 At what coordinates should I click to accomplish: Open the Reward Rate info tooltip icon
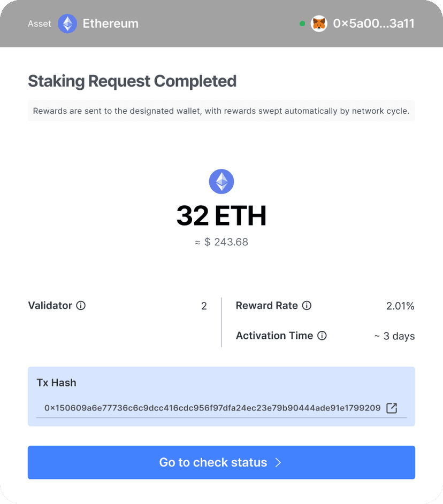[307, 306]
